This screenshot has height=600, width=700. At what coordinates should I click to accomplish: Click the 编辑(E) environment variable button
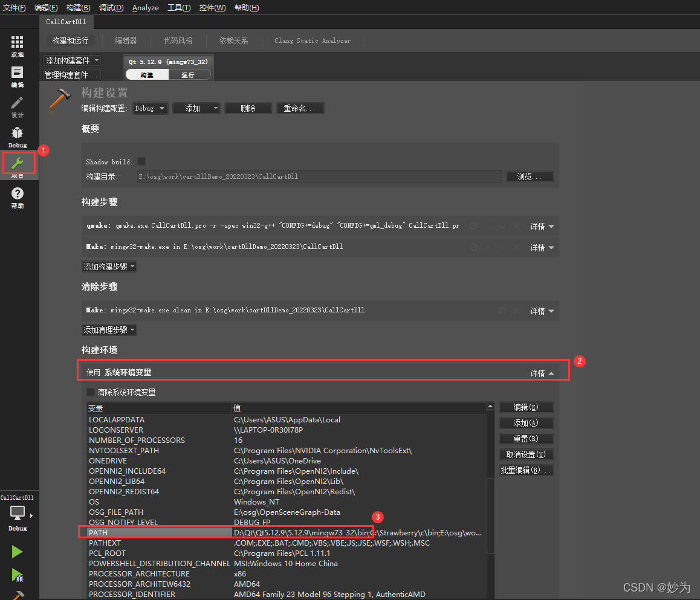[527, 407]
